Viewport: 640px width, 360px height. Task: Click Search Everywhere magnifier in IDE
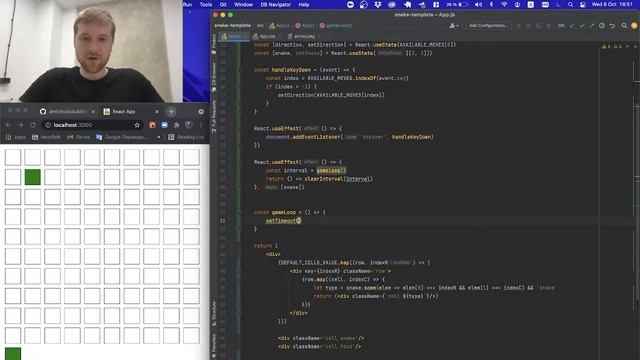[624, 25]
